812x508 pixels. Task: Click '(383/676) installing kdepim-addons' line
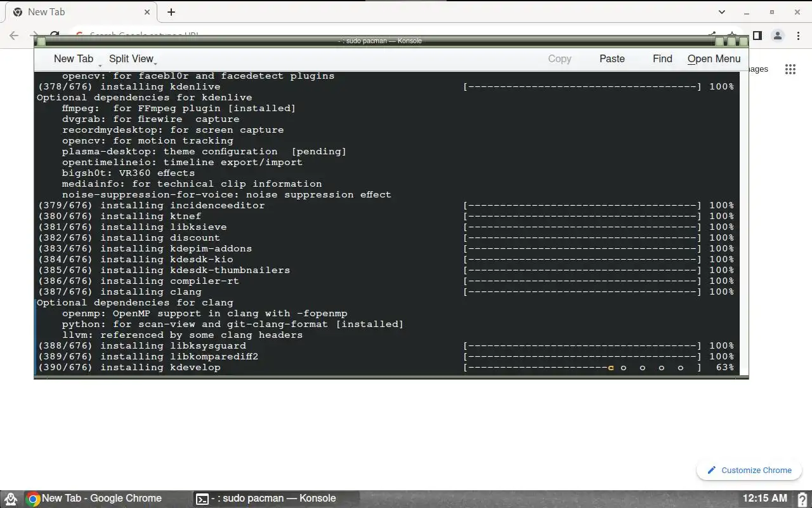point(145,248)
